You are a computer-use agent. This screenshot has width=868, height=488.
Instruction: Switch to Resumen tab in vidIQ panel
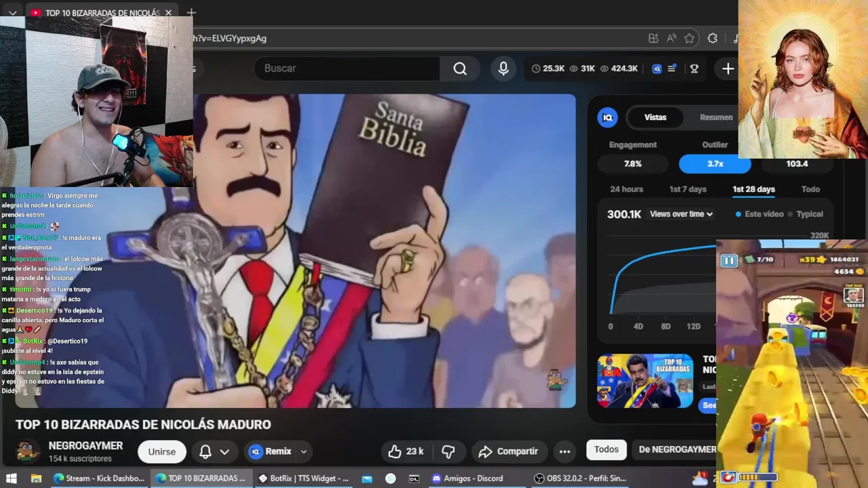click(x=716, y=117)
